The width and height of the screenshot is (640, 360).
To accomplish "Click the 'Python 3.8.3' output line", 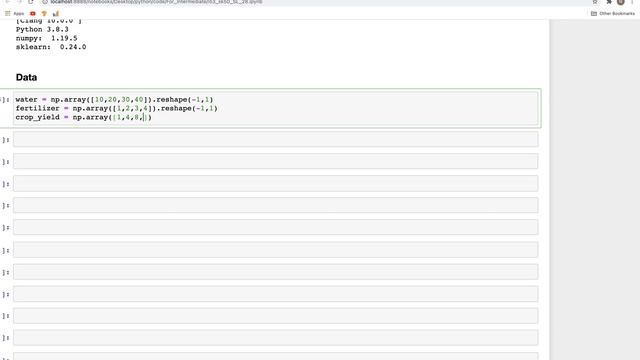I will tap(42, 29).
